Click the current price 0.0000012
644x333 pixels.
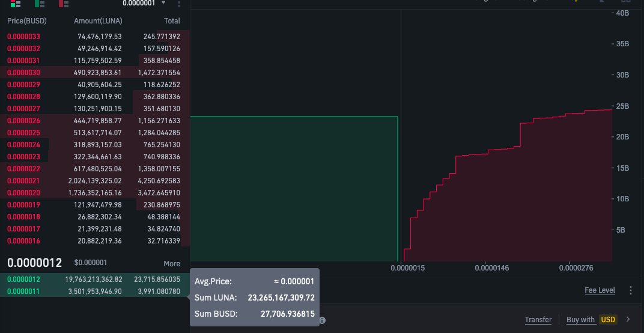[34, 263]
